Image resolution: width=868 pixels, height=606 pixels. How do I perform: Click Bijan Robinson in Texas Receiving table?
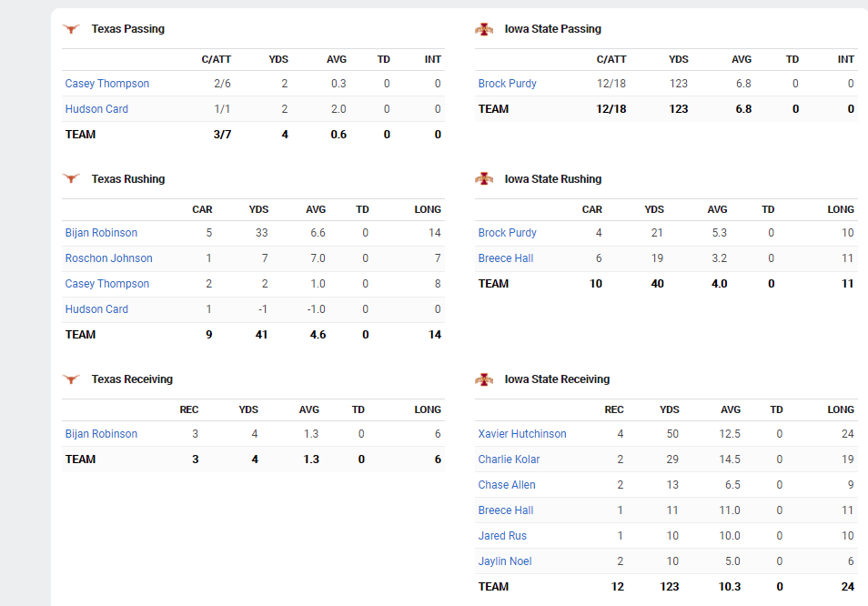[x=101, y=434]
